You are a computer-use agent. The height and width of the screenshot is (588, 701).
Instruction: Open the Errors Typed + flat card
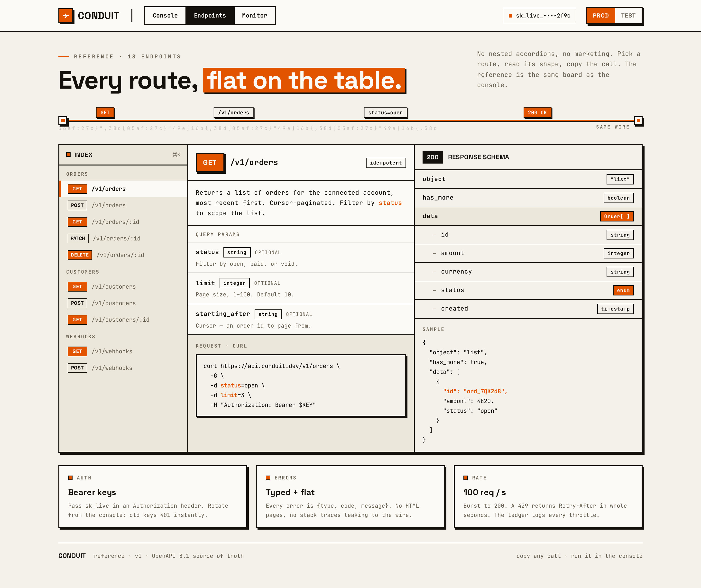[x=350, y=496]
